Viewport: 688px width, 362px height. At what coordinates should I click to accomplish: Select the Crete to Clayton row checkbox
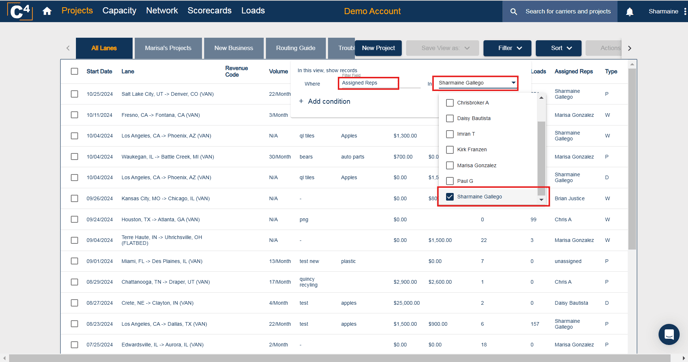tap(75, 303)
